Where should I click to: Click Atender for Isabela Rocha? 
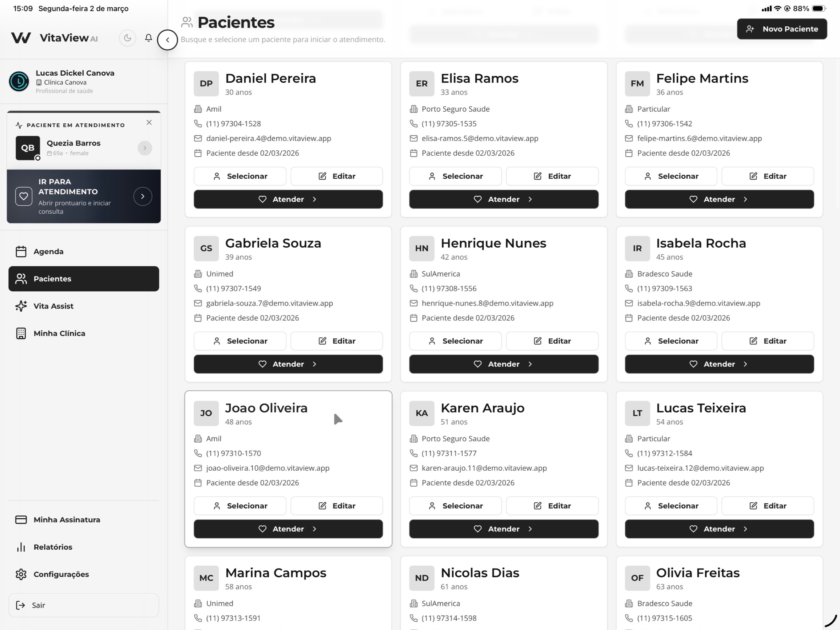719,365
